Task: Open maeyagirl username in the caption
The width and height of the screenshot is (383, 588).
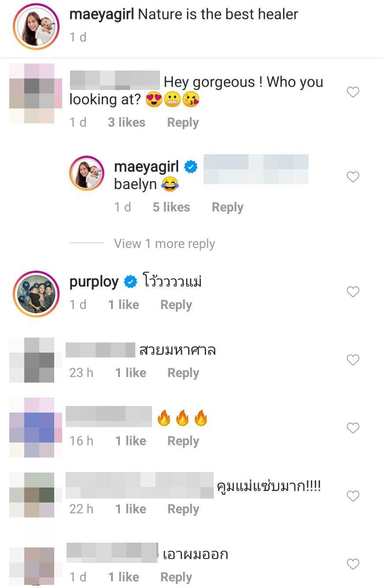Action: [102, 14]
